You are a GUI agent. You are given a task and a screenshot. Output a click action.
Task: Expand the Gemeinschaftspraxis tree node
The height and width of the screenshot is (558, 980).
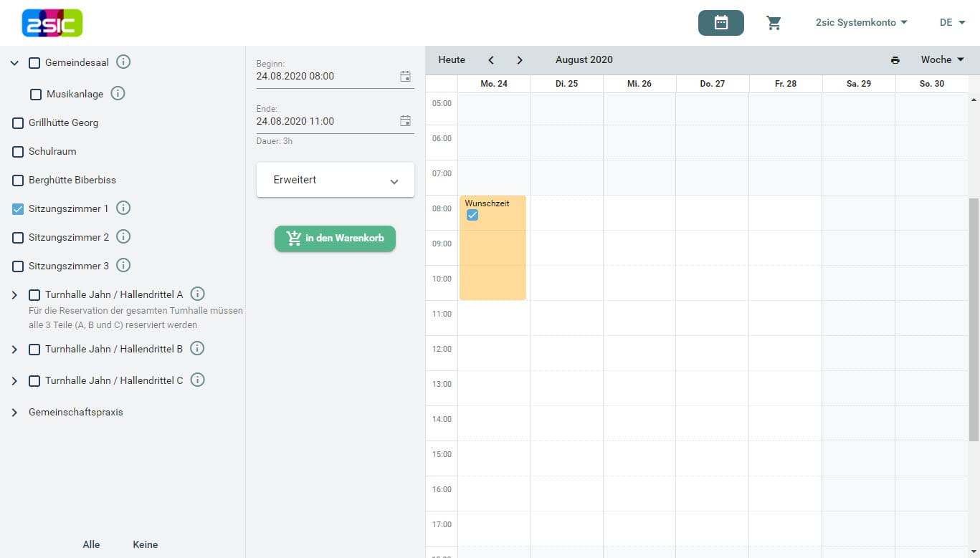coord(14,413)
